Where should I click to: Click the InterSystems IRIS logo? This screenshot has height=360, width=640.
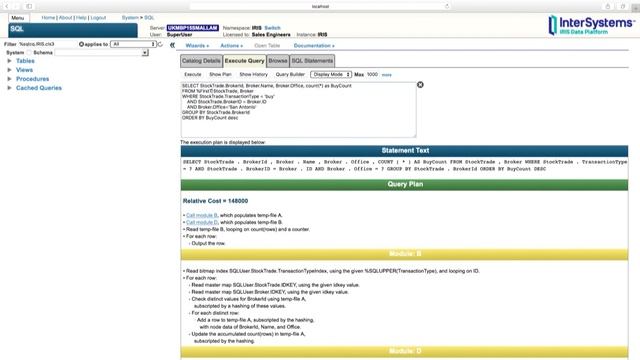tap(591, 25)
